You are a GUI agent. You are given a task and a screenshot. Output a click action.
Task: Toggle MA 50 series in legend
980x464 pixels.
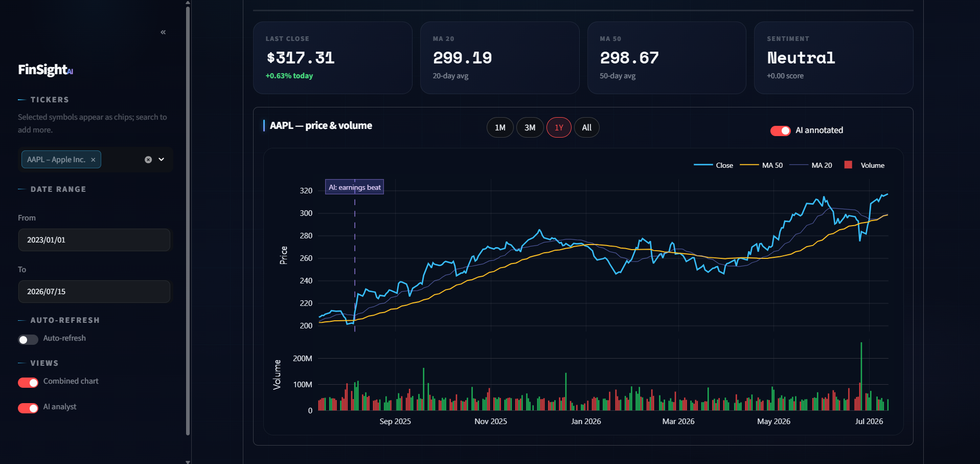pyautogui.click(x=761, y=165)
